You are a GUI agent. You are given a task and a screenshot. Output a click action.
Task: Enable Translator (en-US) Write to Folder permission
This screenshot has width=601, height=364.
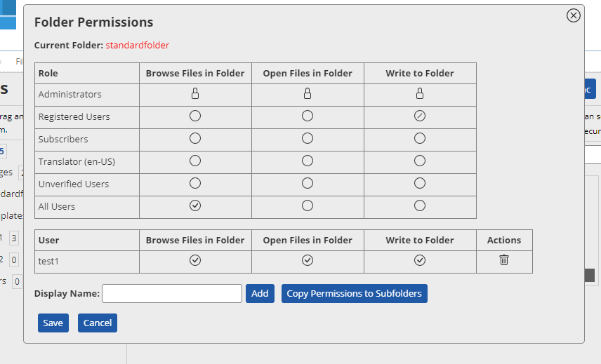coord(420,161)
